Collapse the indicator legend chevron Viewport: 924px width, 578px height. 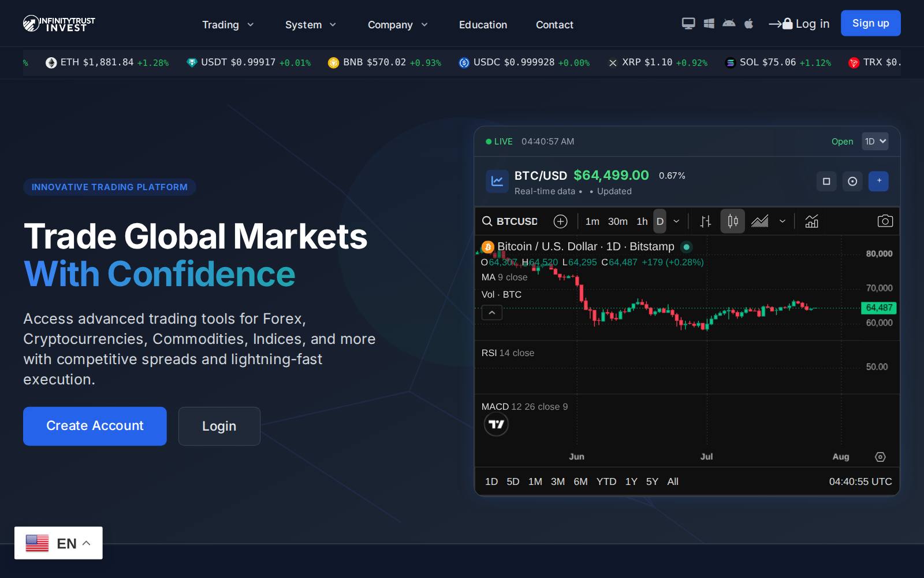[x=492, y=313]
